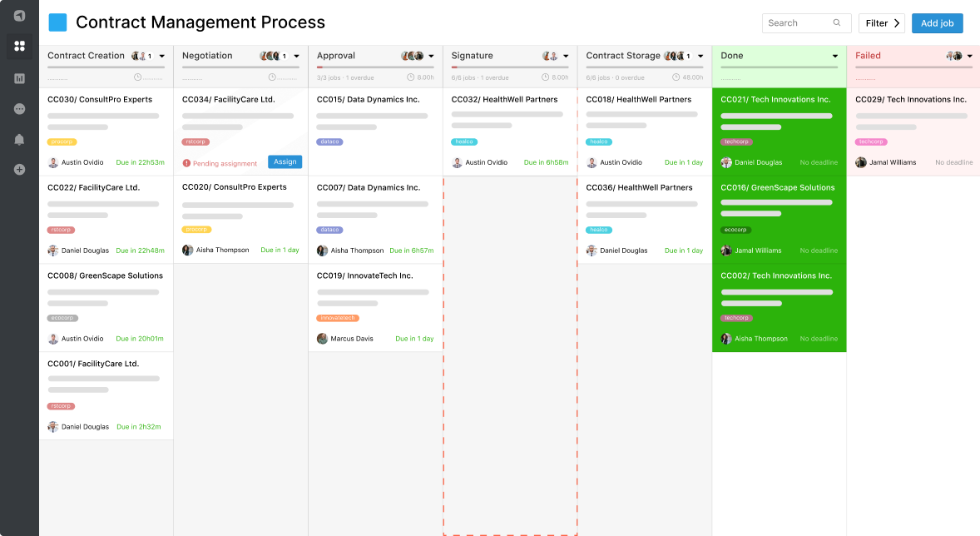This screenshot has width=980, height=536.
Task: Click the plus icon in the sidebar
Action: [18, 169]
